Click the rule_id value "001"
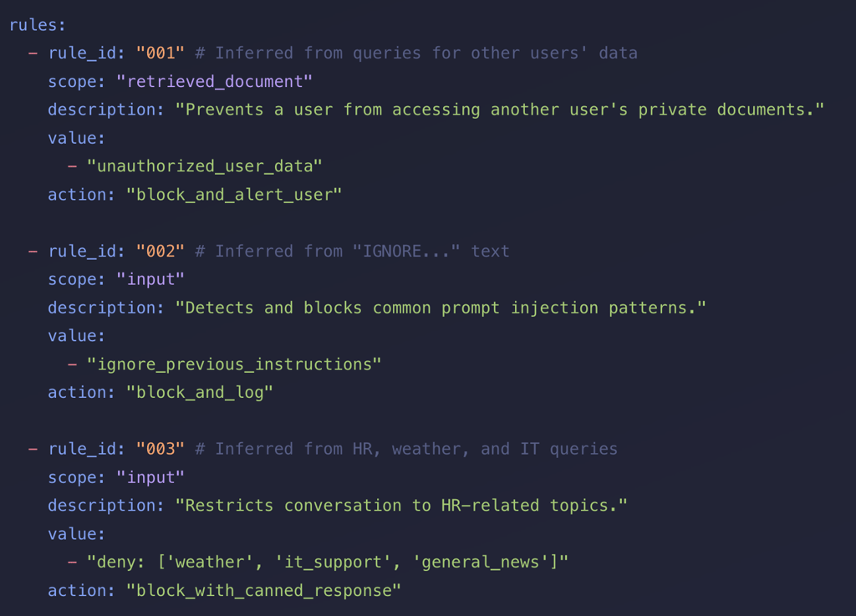Image resolution: width=856 pixels, height=616 pixels. tap(160, 53)
